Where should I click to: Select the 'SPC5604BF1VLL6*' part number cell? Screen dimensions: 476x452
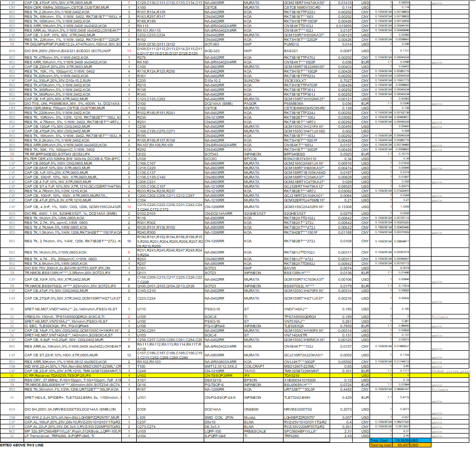(306, 432)
